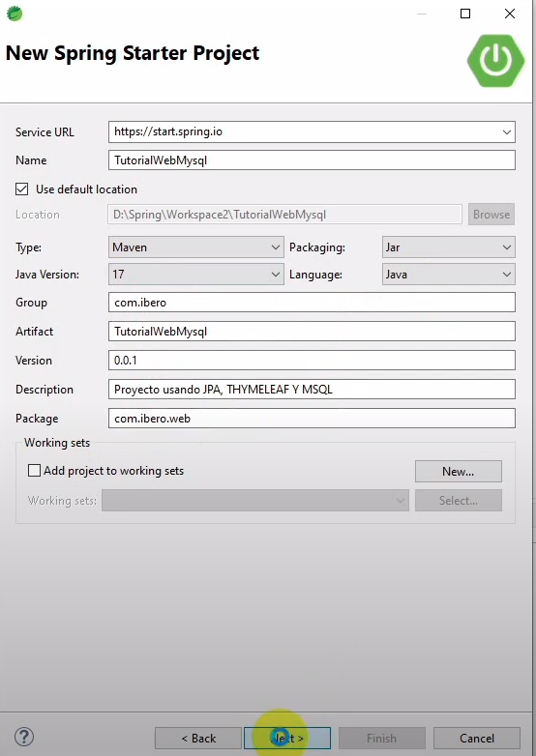536x756 pixels.
Task: Open the Packaging dropdown showing Jar
Action: pos(449,247)
